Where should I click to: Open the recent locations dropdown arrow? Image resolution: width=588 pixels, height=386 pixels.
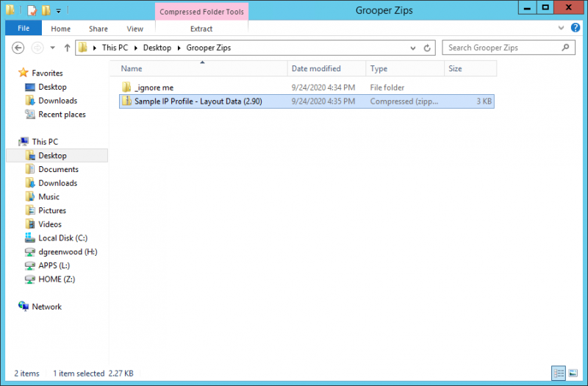[52, 48]
